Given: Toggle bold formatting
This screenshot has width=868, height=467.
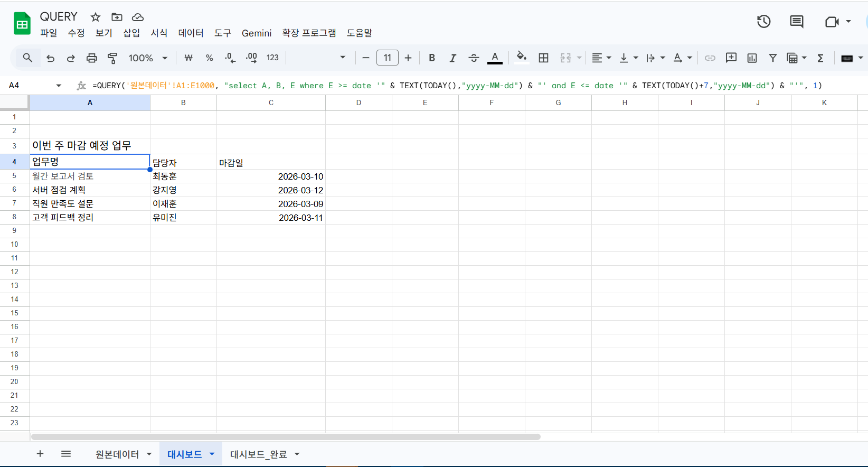Looking at the screenshot, I should coord(432,58).
